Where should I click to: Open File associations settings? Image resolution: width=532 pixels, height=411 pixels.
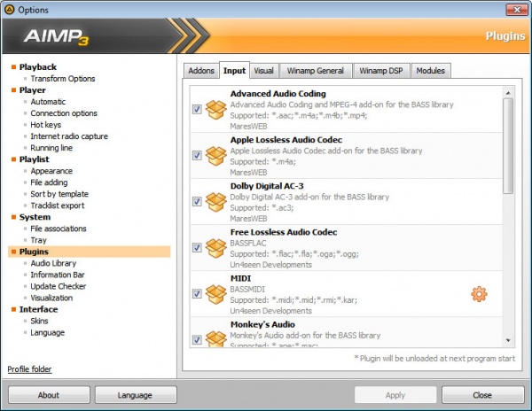59,229
